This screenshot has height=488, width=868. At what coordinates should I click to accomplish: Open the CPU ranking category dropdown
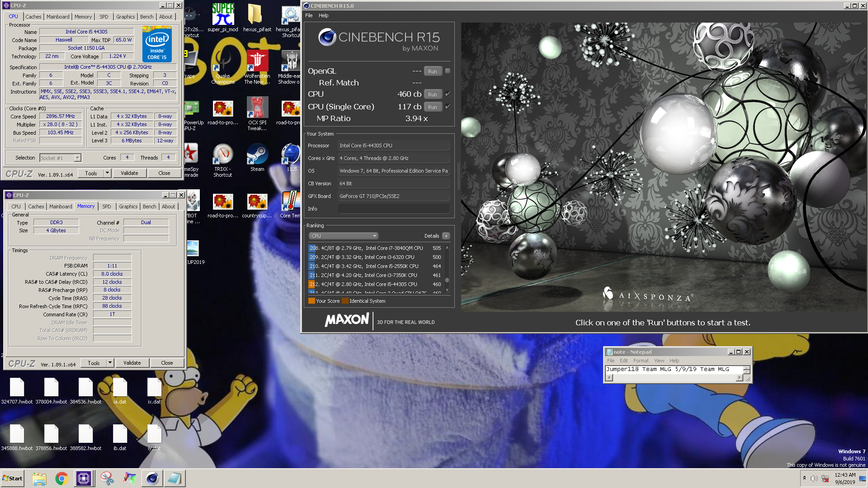(344, 236)
